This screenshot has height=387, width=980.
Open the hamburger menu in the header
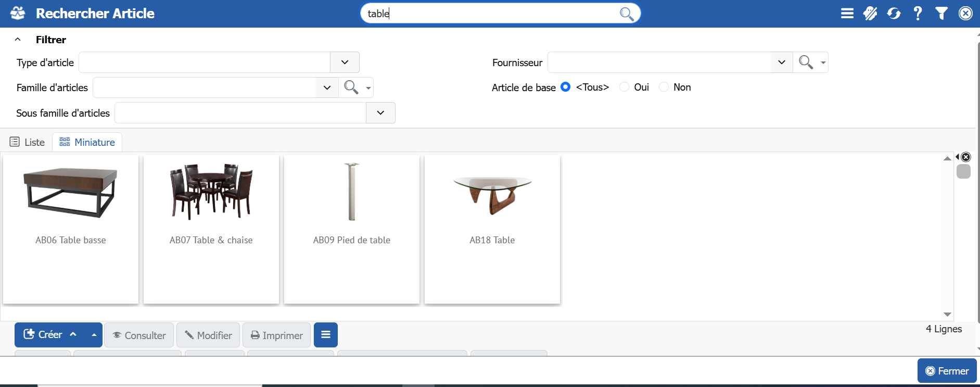coord(847,14)
